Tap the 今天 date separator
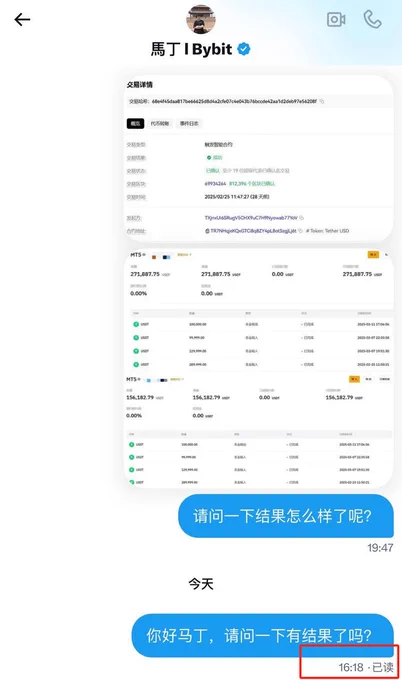Image resolution: width=402 pixels, height=680 pixels. tap(201, 584)
